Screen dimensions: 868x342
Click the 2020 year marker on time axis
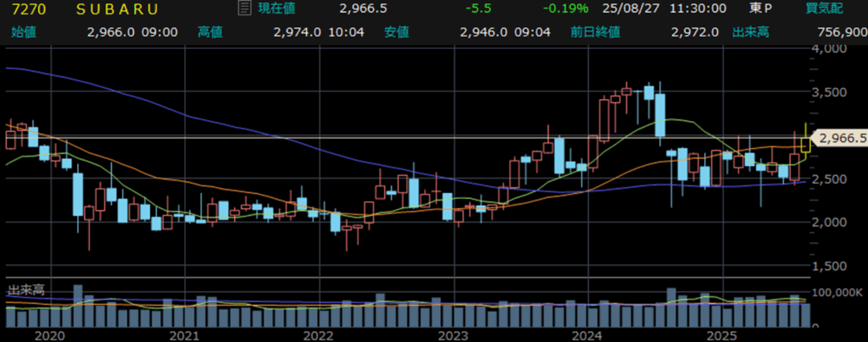click(51, 335)
